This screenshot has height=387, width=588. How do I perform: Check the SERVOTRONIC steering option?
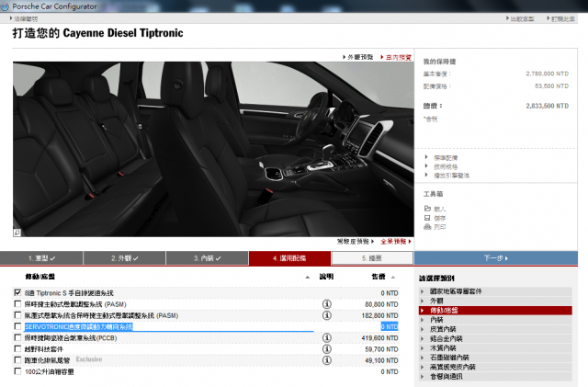[x=17, y=326]
